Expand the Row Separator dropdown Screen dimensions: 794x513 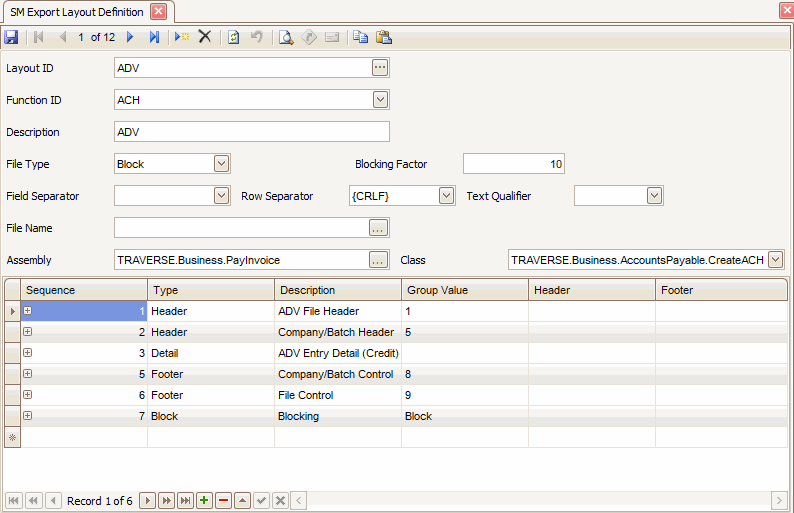coord(447,196)
